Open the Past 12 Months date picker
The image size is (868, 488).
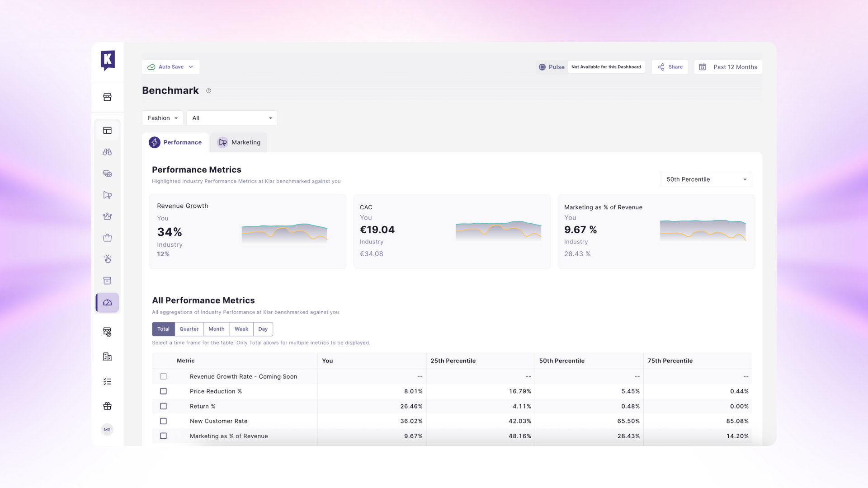tap(728, 67)
